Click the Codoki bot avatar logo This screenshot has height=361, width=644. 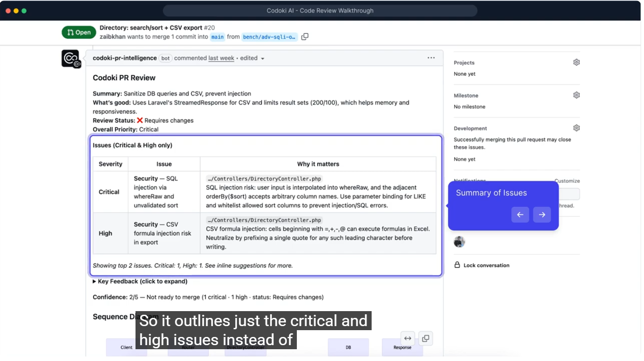click(71, 59)
